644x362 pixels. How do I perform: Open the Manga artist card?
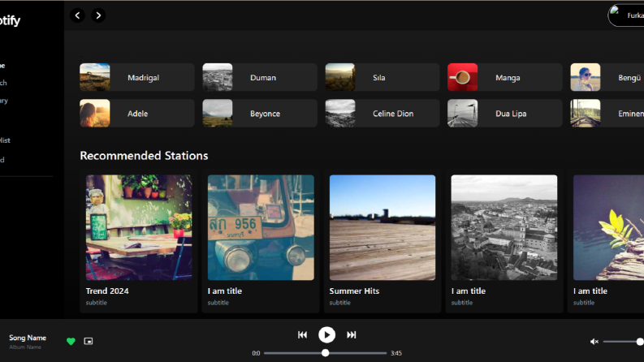pyautogui.click(x=505, y=77)
